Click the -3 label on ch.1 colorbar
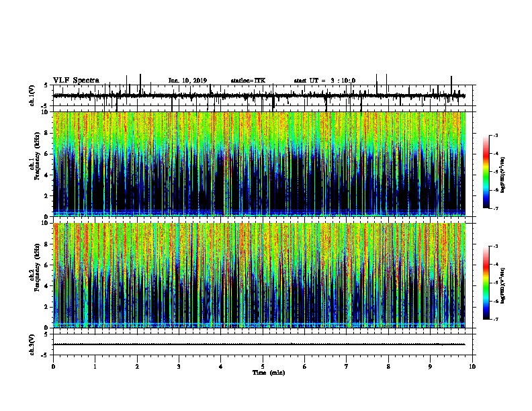This screenshot has width=532, height=411. pos(496,135)
